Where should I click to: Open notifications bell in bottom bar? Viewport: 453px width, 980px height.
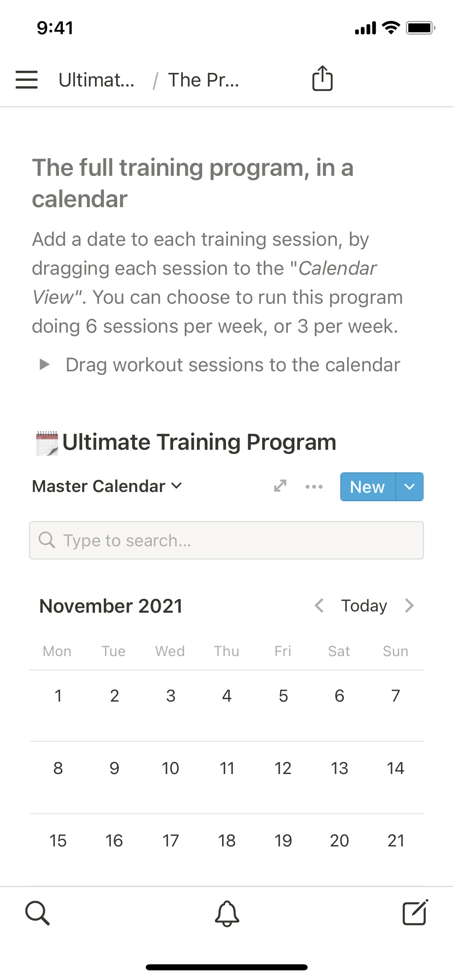tap(227, 913)
